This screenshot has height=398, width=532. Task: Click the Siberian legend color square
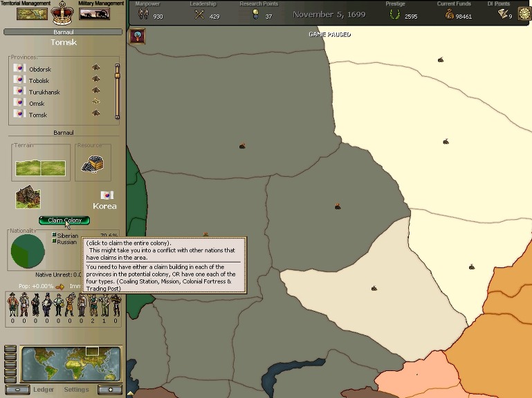click(x=54, y=235)
